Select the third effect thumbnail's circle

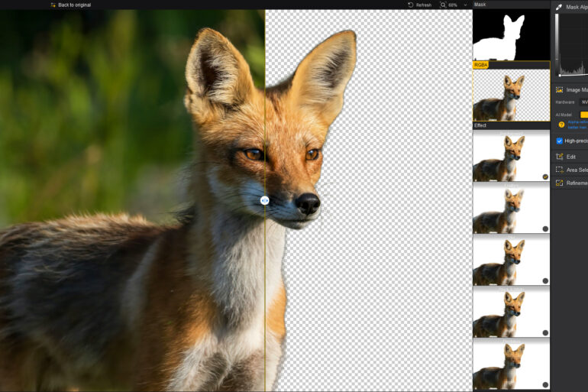[545, 280]
